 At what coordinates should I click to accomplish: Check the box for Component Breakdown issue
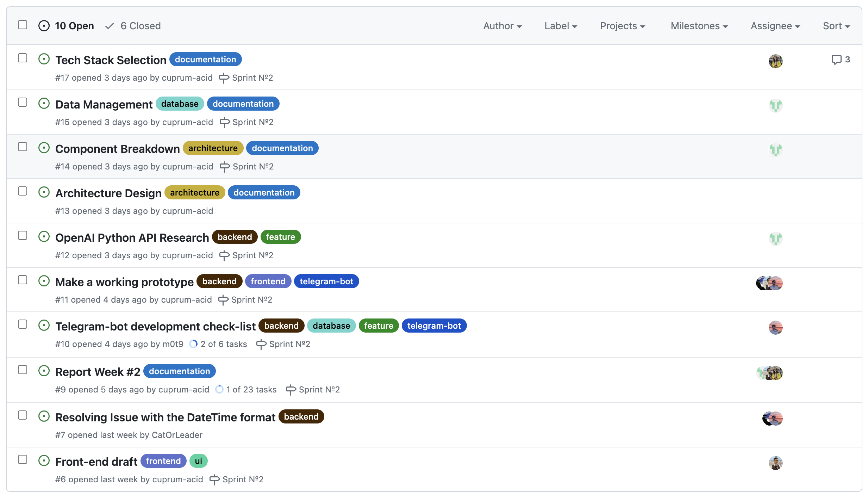23,147
